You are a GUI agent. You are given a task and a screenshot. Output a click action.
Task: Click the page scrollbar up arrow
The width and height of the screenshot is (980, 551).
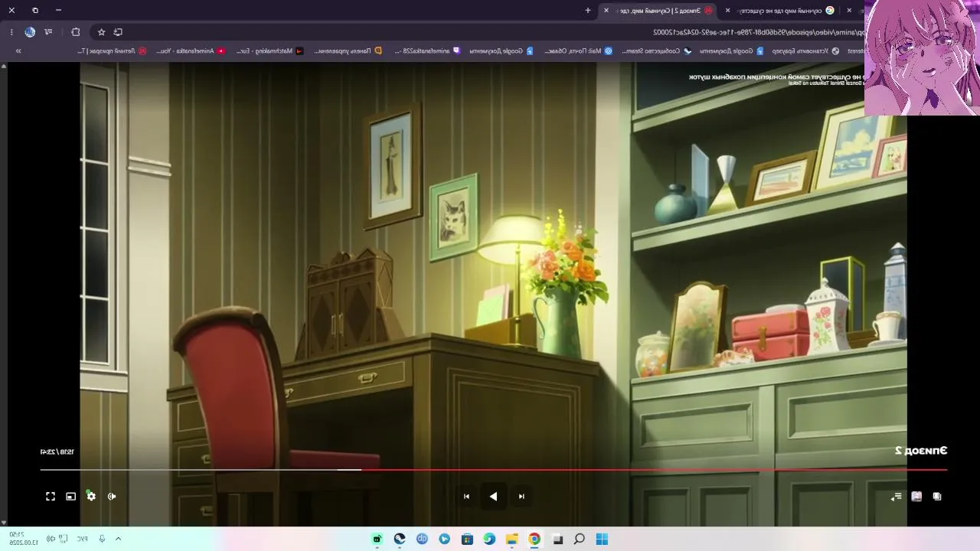pyautogui.click(x=4, y=67)
